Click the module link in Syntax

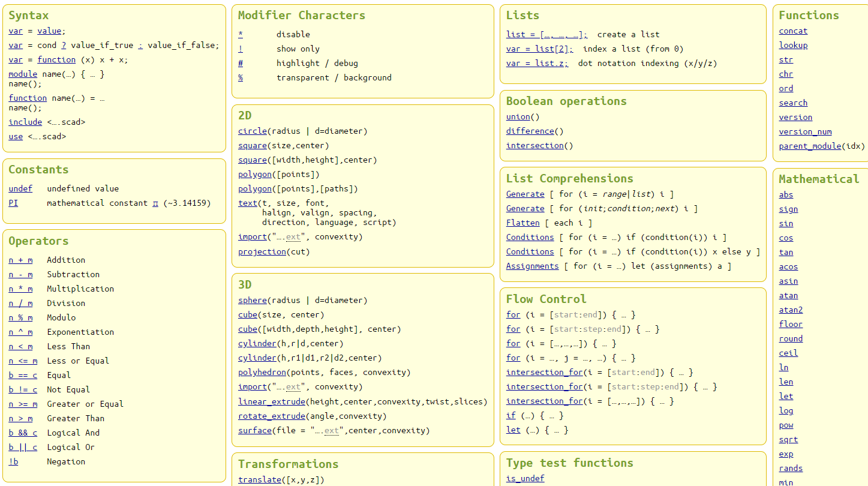click(x=23, y=74)
